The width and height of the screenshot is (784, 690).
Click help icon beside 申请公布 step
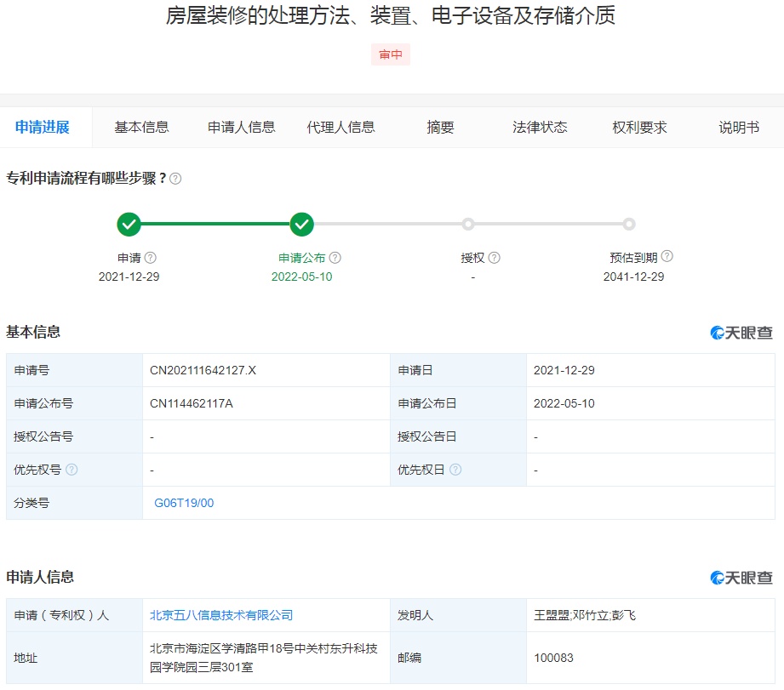point(335,257)
